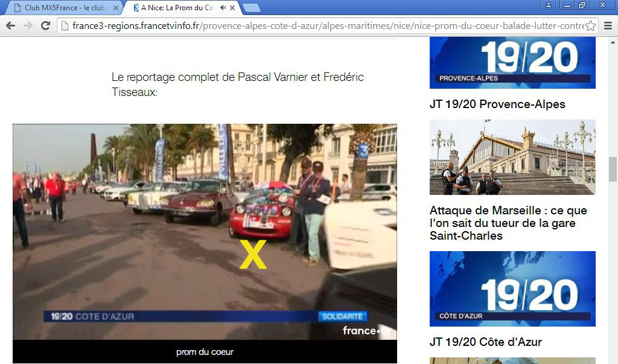This screenshot has height=364, width=618.
Task: Read 'Attaque de Marseille' article link
Action: [508, 223]
